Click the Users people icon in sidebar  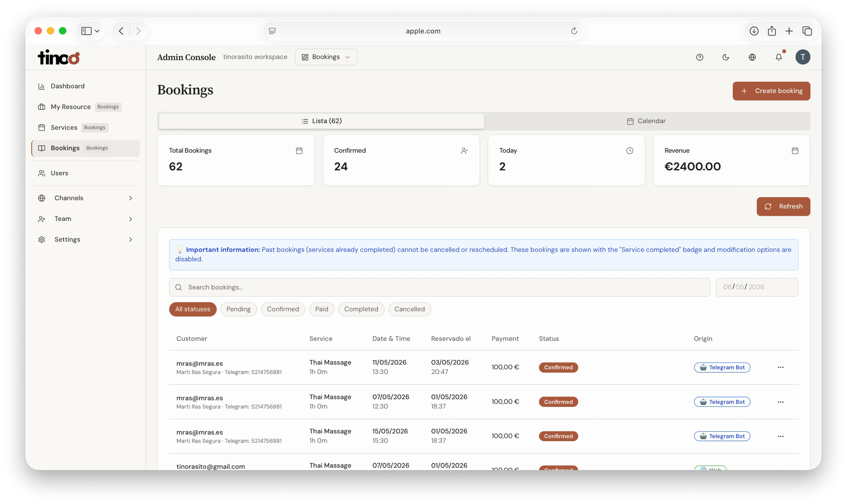41,173
